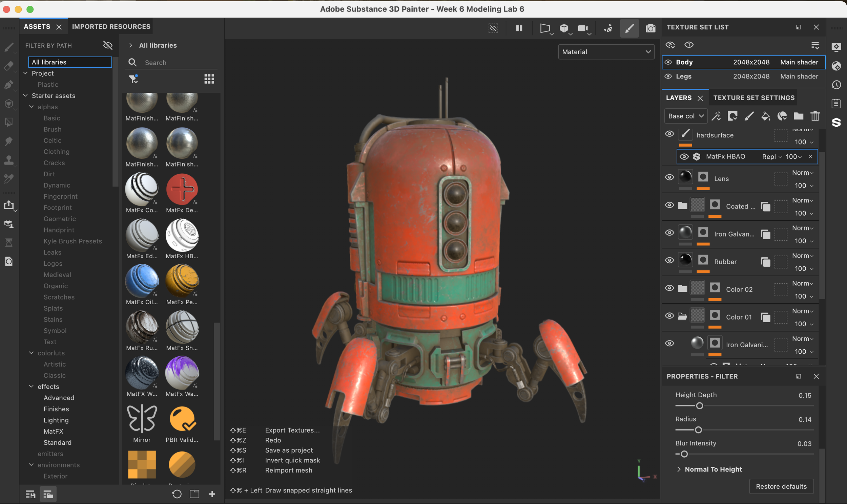
Task: Activate the Projection tool
Action: coord(9,85)
